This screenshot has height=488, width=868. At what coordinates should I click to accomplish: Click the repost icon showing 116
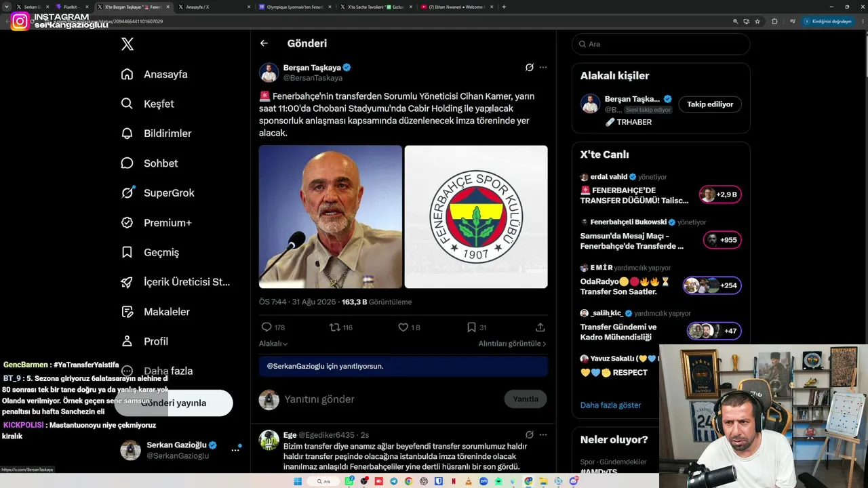pyautogui.click(x=334, y=327)
